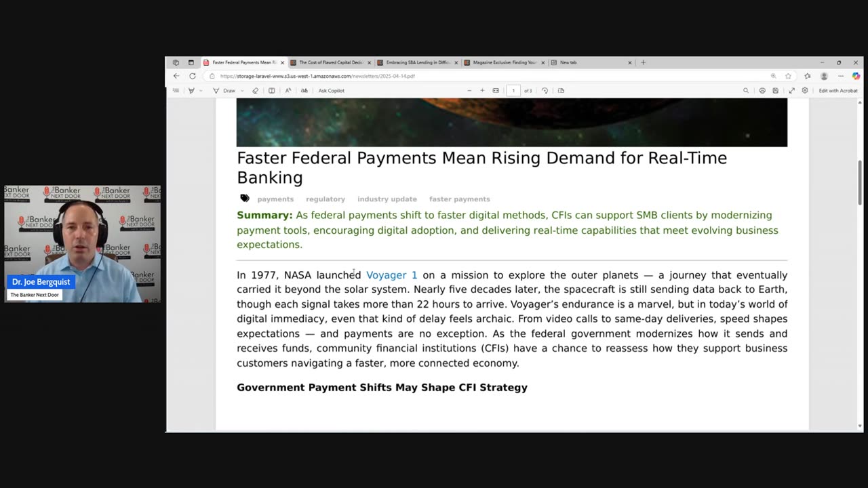Open the browser workspaces icon
The height and width of the screenshot is (488, 868).
(x=176, y=62)
